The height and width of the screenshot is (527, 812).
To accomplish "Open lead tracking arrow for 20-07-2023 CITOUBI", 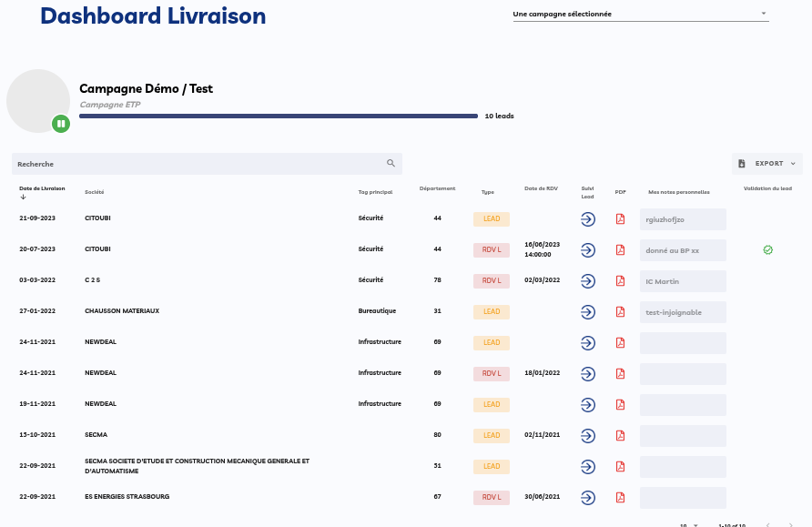I will pos(588,250).
